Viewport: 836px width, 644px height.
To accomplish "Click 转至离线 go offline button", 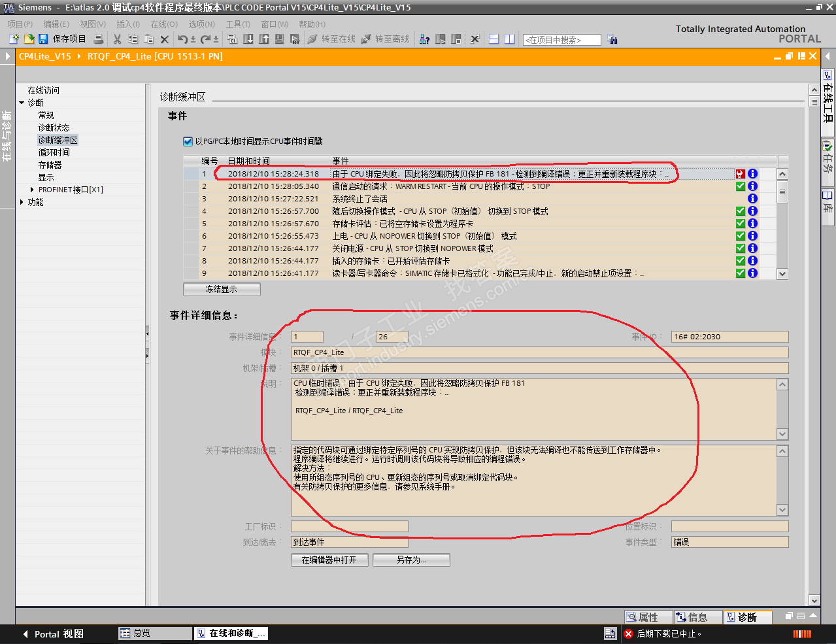I will coord(385,39).
